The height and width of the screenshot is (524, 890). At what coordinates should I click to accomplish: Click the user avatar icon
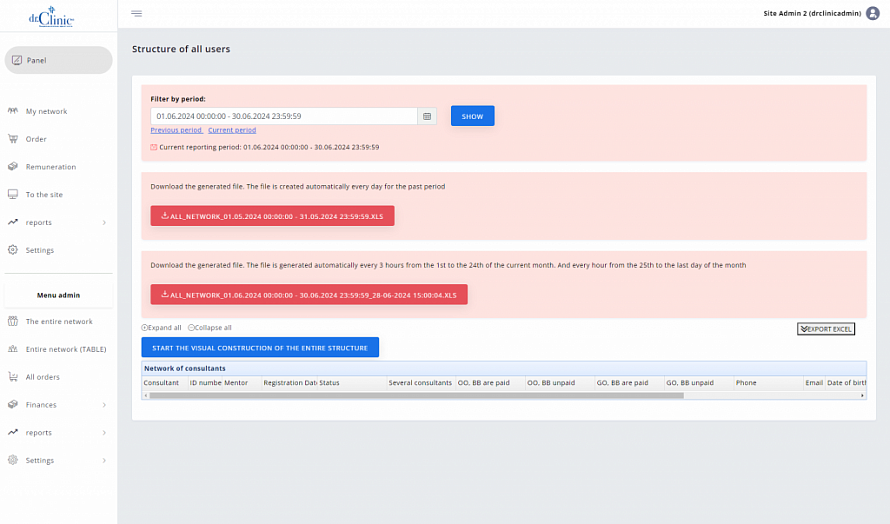pyautogui.click(x=872, y=13)
